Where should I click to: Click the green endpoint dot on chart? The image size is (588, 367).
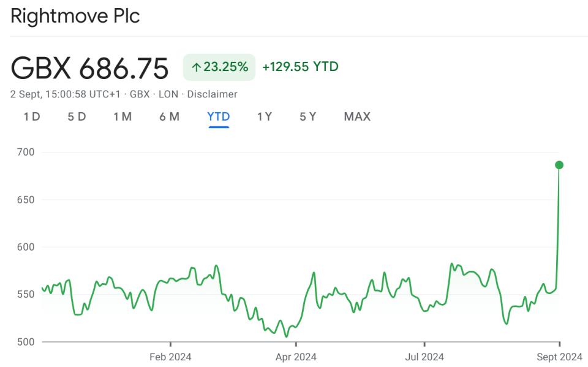pos(559,165)
